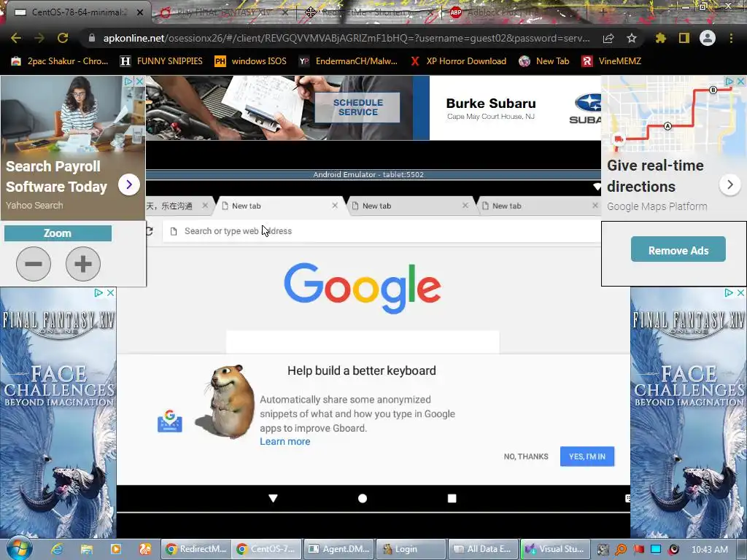Close the Payroll Software ad
This screenshot has width=747, height=560.
point(139,82)
